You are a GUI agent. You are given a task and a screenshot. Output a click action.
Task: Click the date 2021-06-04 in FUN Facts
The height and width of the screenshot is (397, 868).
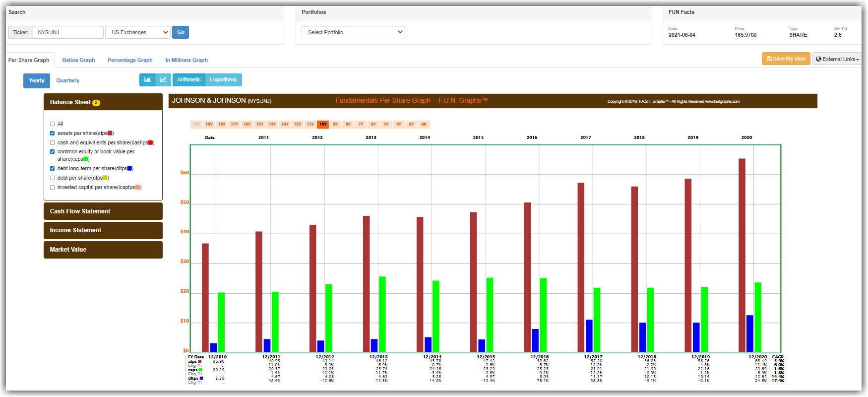682,35
